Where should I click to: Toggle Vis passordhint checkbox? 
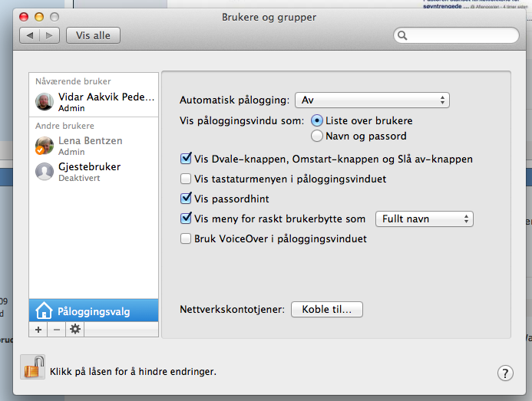point(186,199)
